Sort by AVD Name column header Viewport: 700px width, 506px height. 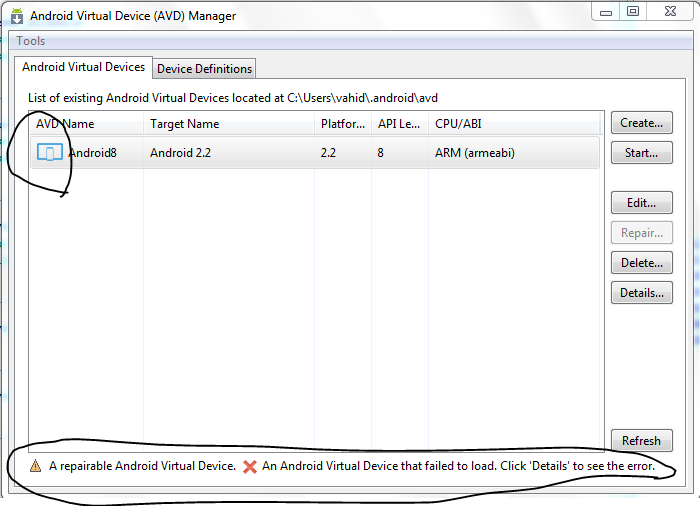(x=87, y=124)
